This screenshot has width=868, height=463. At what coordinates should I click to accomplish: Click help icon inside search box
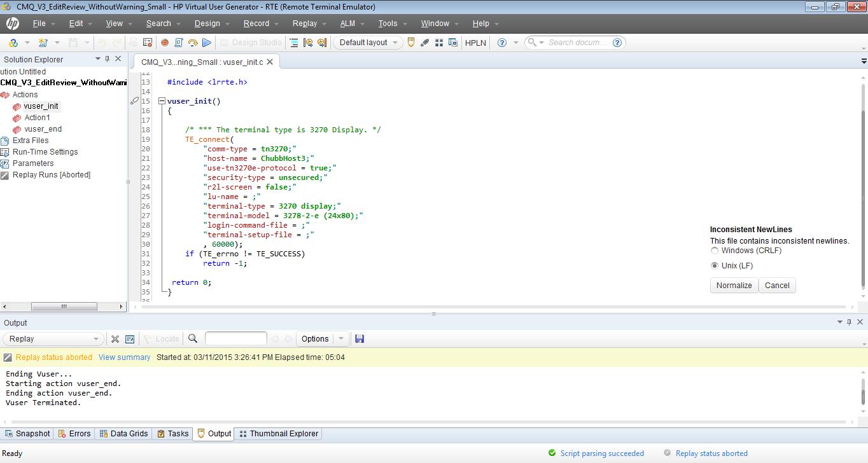tap(617, 43)
